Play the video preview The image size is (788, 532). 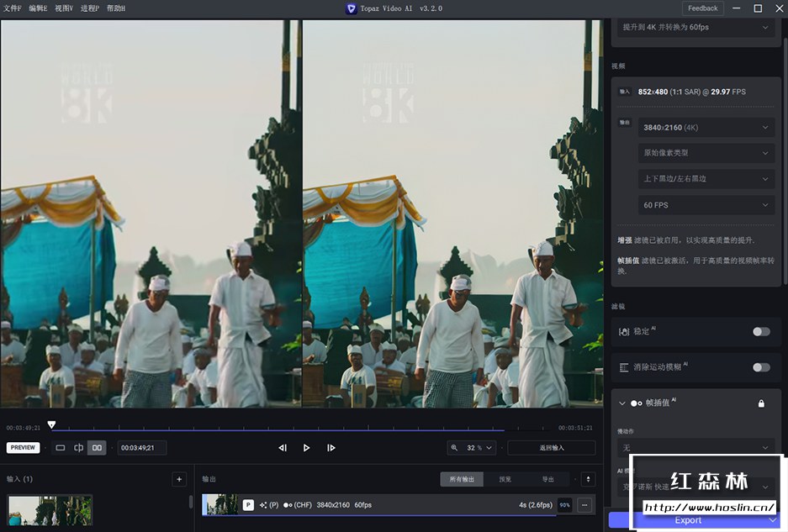pos(306,447)
